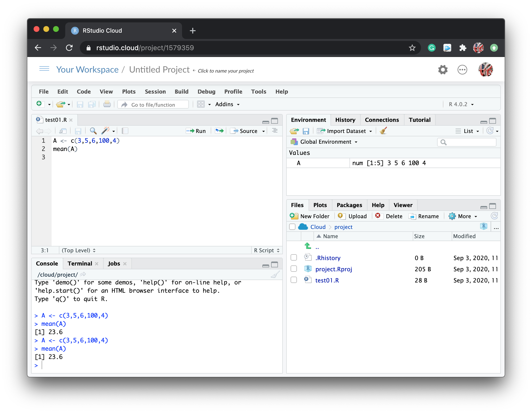Click the find/replace magnifier icon
The height and width of the screenshot is (413, 532).
point(93,131)
